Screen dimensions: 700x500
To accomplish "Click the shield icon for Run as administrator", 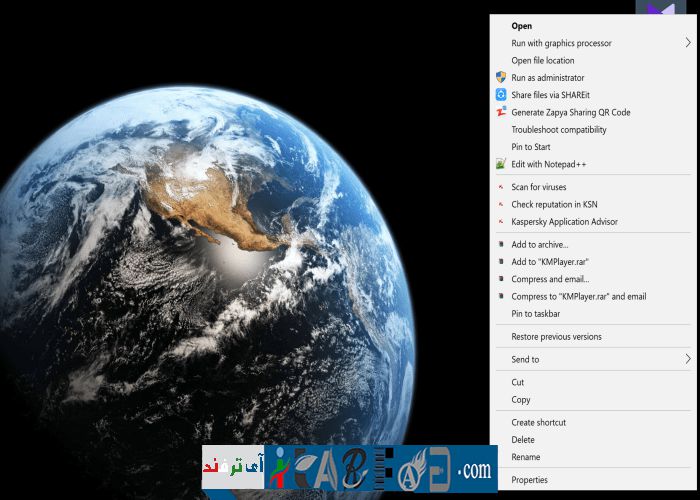I will click(501, 78).
